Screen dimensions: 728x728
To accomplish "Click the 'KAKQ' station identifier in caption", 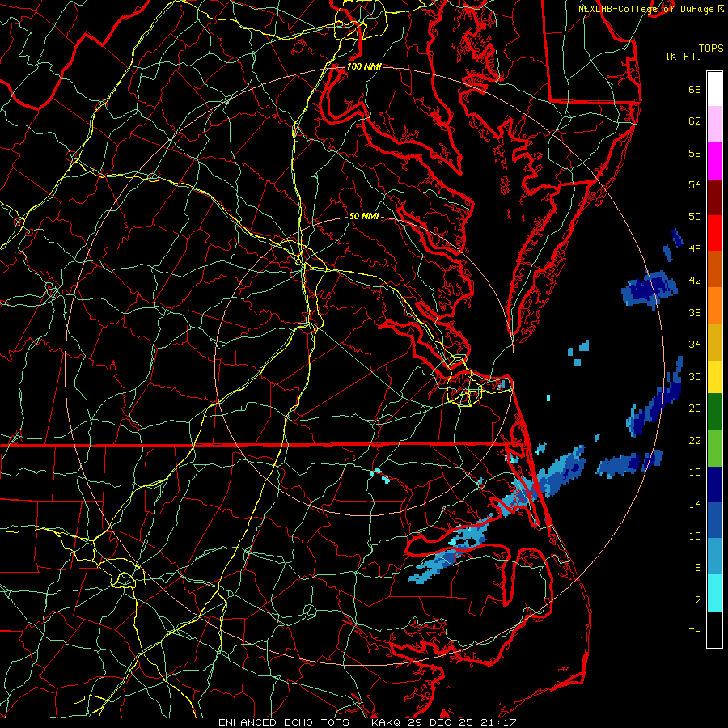I will tap(387, 722).
